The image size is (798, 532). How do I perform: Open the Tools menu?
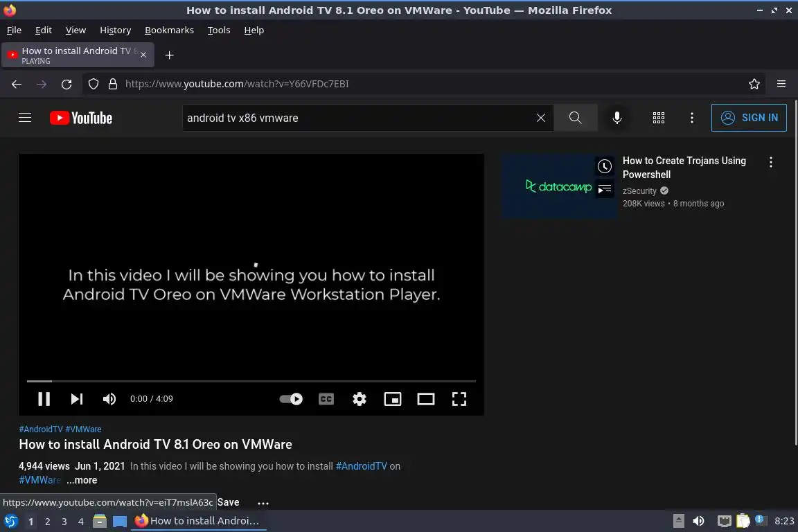pos(219,30)
